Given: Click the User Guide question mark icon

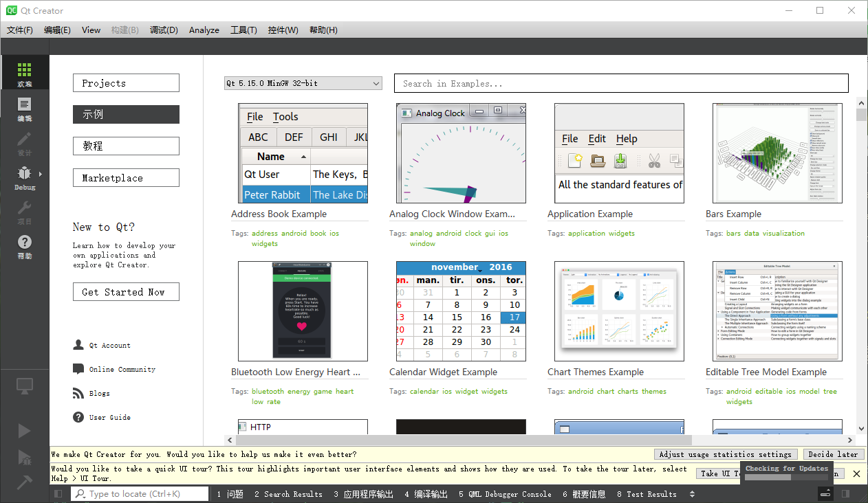Looking at the screenshot, I should click(x=78, y=417).
